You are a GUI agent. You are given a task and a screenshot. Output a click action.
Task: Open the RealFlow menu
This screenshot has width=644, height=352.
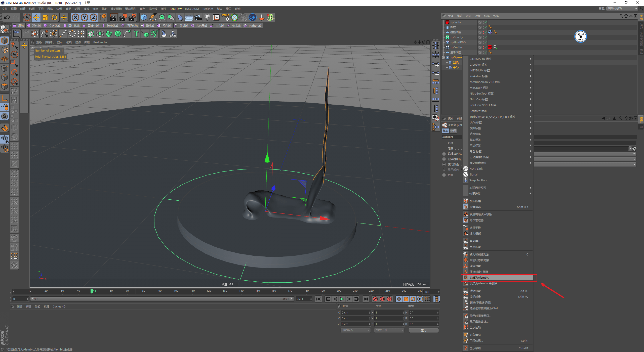175,9
